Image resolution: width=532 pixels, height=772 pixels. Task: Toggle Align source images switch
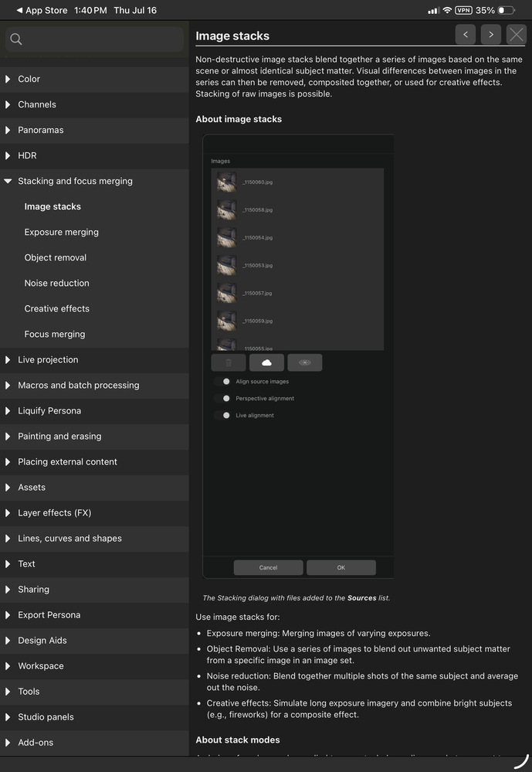point(222,382)
